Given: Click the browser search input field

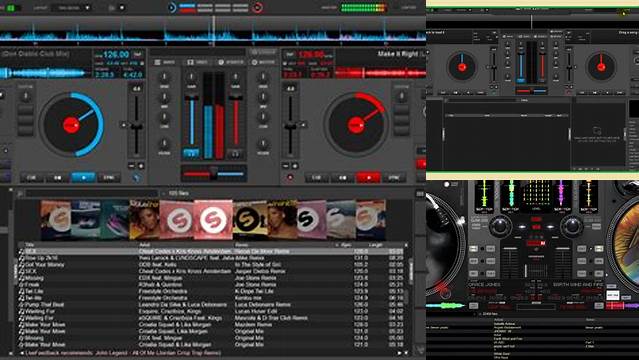Looking at the screenshot, I should [92, 194].
